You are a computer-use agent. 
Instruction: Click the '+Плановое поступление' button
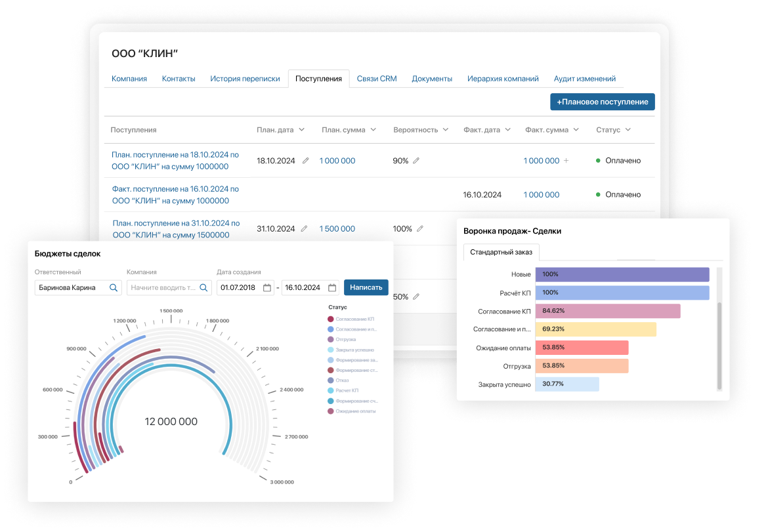[x=602, y=102]
